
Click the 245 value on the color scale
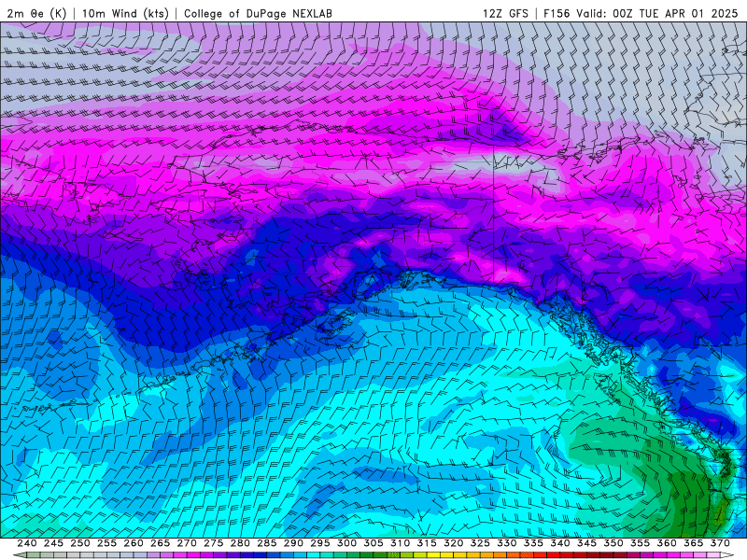click(x=53, y=543)
